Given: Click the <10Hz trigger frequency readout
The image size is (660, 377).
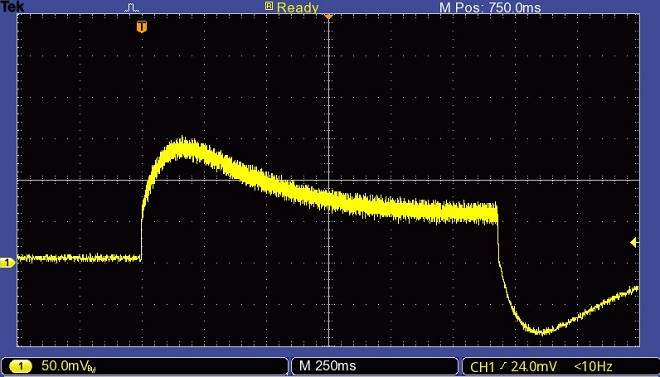Looking at the screenshot, I should [x=593, y=366].
